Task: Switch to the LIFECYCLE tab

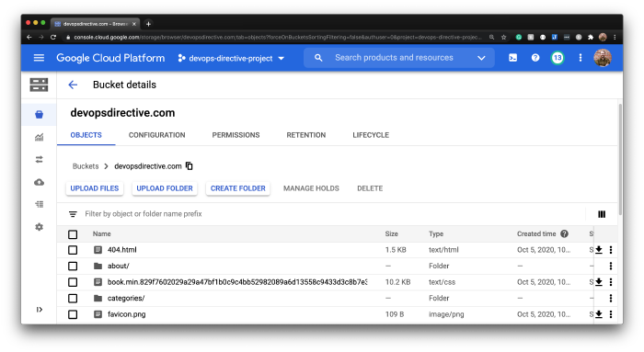Action: (371, 135)
